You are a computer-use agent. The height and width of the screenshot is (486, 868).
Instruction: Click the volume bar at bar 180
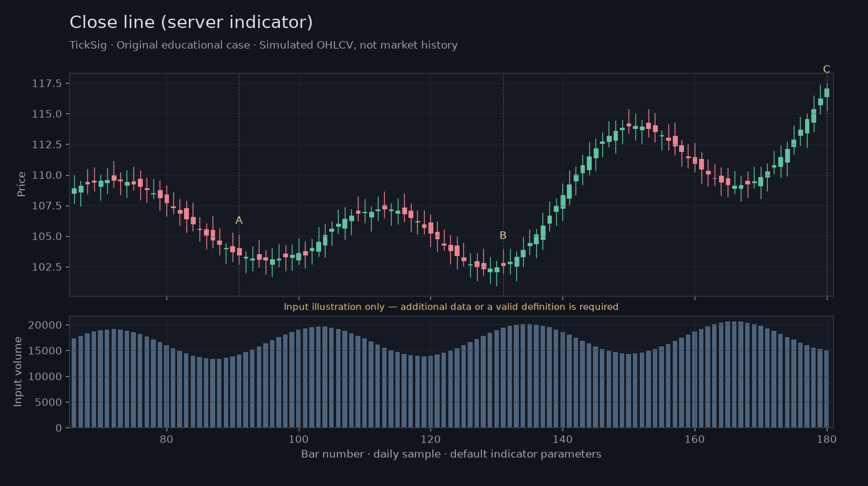pyautogui.click(x=827, y=389)
